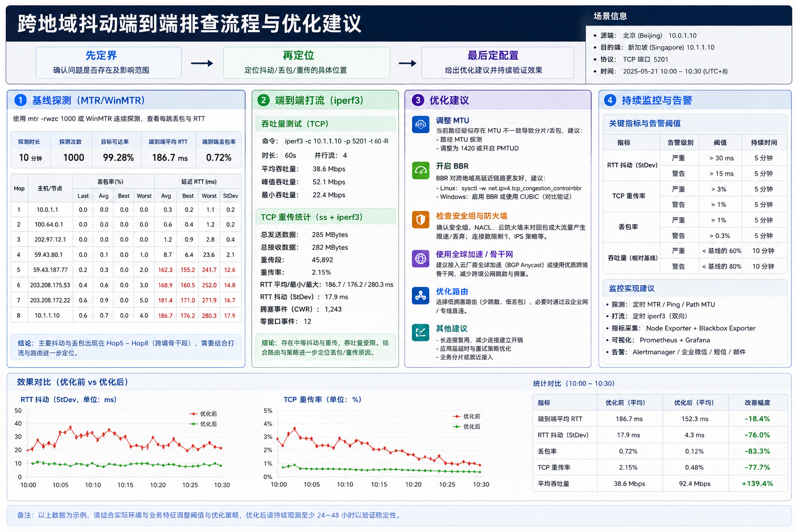Open section 2 端到端打流 header
The height and width of the screenshot is (532, 798).
(325, 100)
